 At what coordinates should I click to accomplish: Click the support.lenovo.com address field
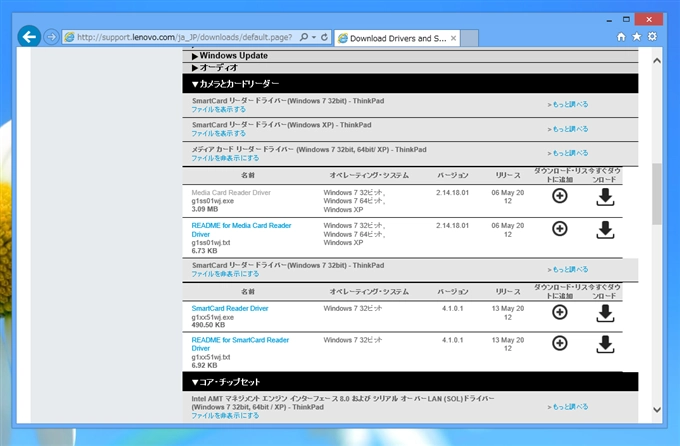[184, 37]
